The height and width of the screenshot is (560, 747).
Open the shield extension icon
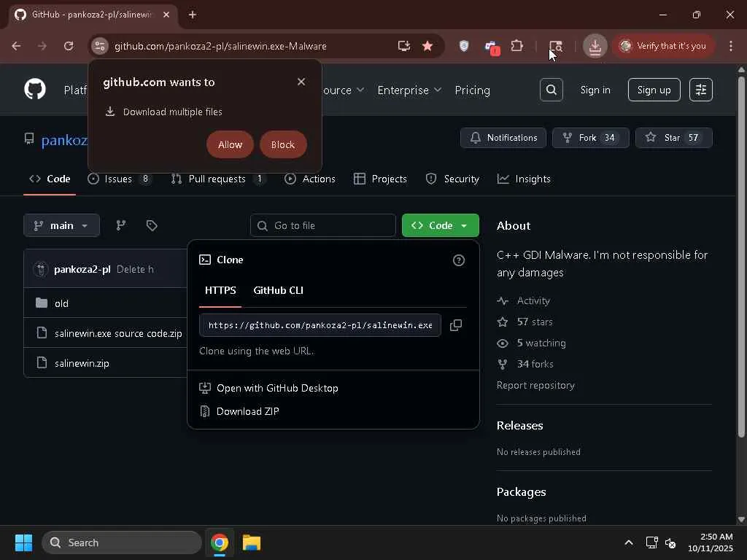coord(463,46)
